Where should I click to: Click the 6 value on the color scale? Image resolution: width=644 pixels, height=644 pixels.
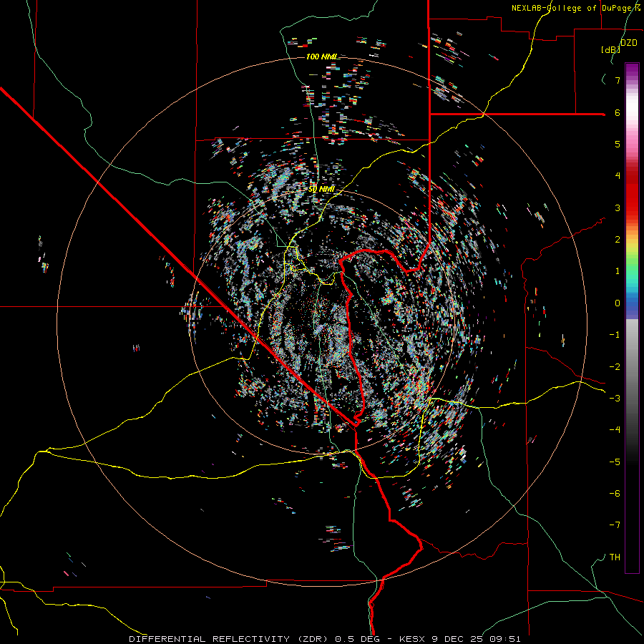click(x=618, y=112)
